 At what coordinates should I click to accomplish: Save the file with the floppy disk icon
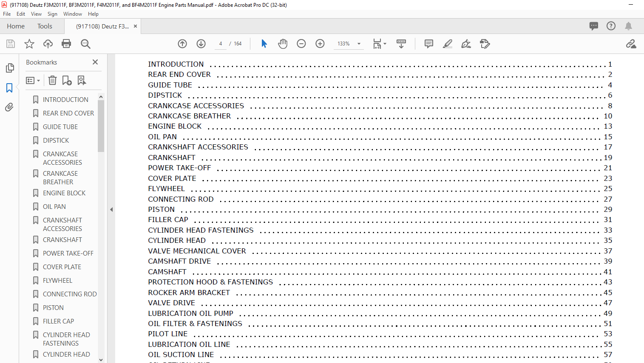[x=11, y=44]
